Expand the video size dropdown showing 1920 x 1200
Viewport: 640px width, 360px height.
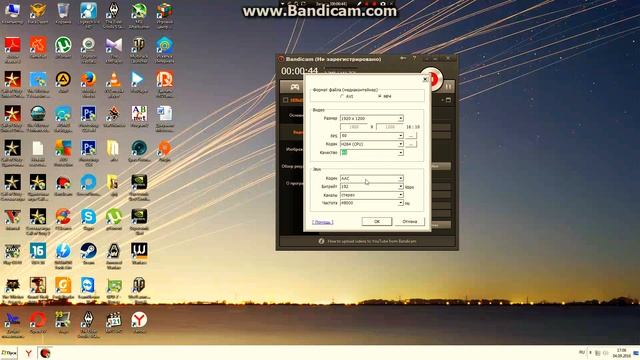(371, 118)
